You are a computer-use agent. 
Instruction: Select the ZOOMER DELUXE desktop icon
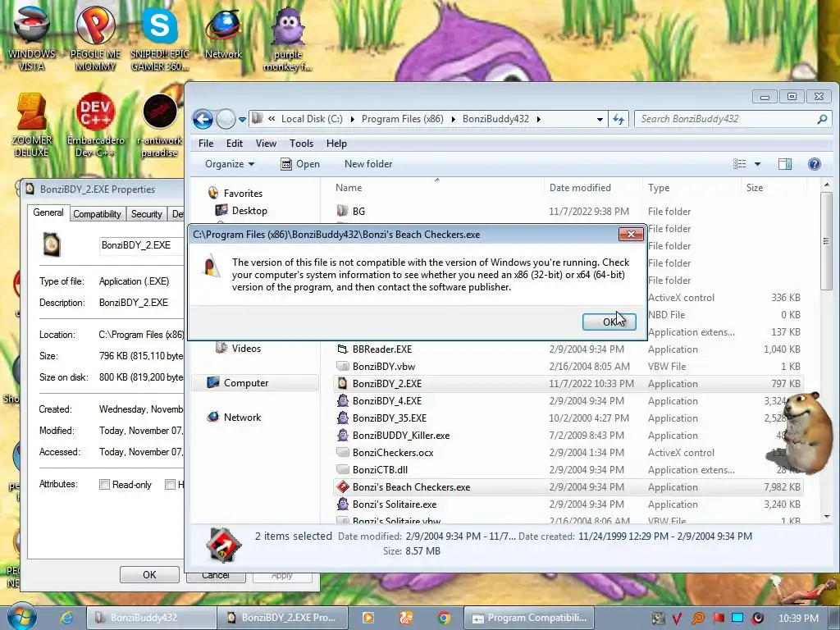click(x=31, y=125)
